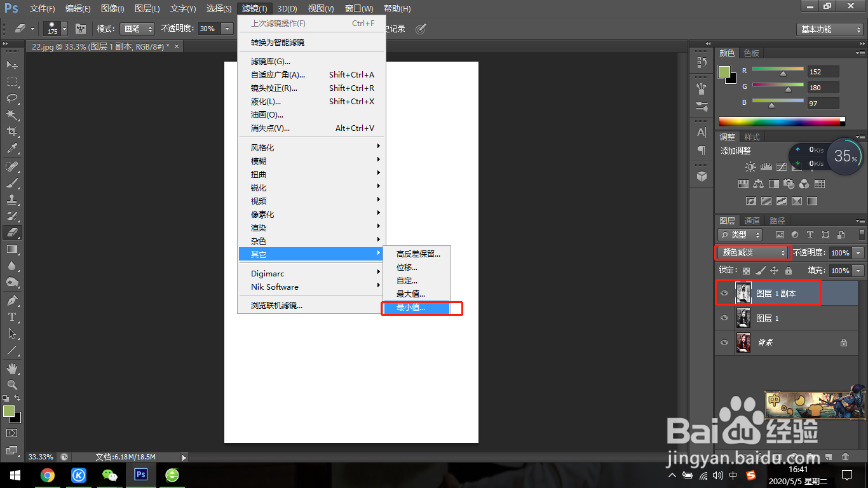Select the Eyedropper tool

point(12,149)
